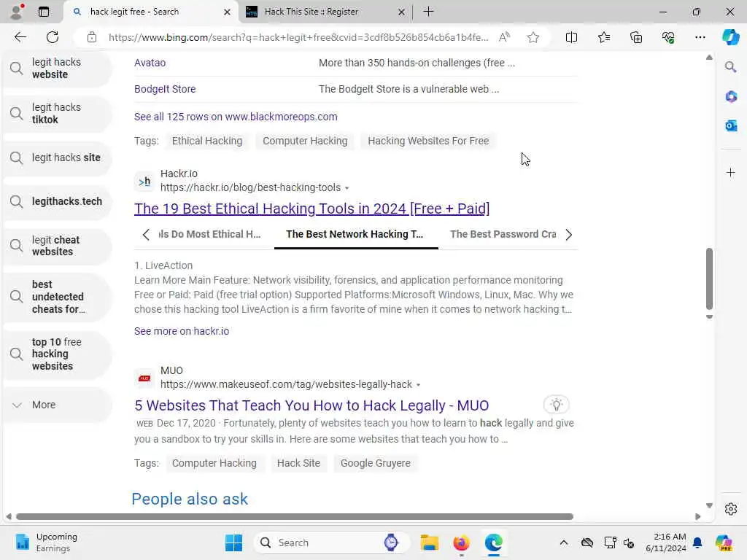Open the Collections icon
The image size is (747, 560).
636,37
